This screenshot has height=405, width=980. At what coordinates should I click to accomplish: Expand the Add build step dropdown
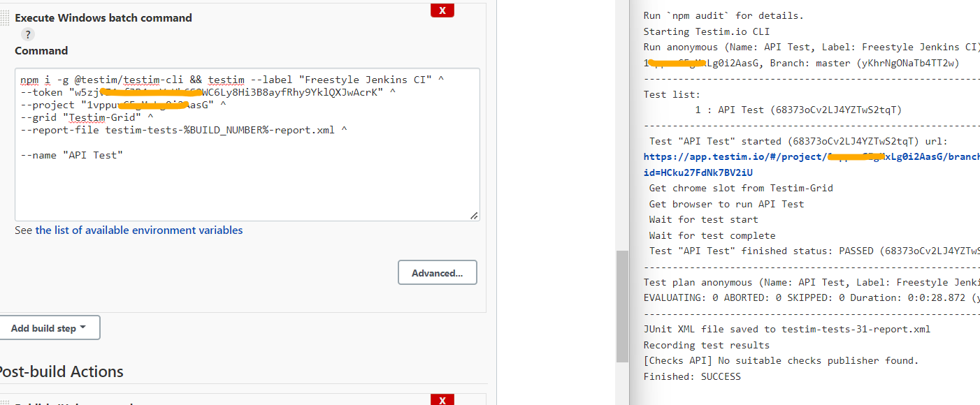point(49,327)
